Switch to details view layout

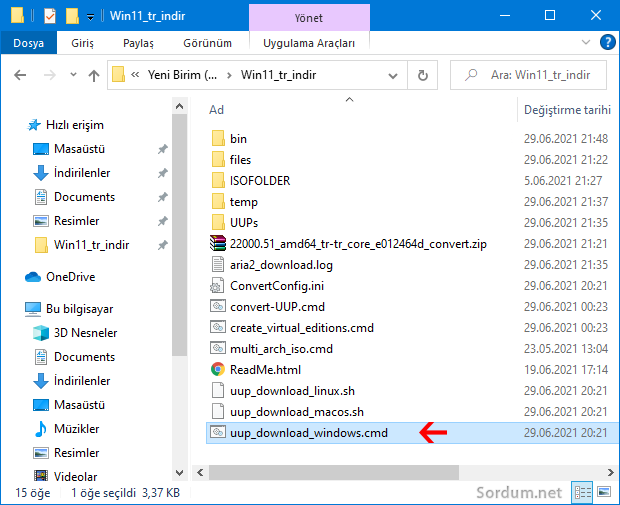[582, 492]
